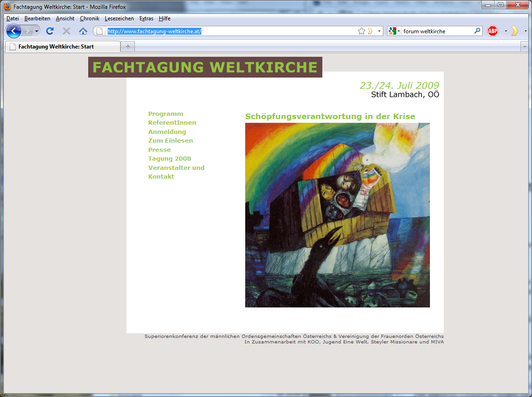
Task: Click the Stop loading X icon
Action: coord(66,31)
